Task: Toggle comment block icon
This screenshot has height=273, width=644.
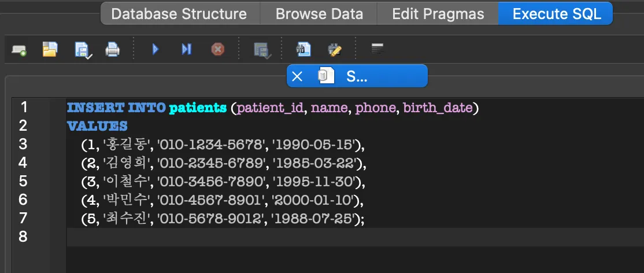Action: (x=377, y=49)
